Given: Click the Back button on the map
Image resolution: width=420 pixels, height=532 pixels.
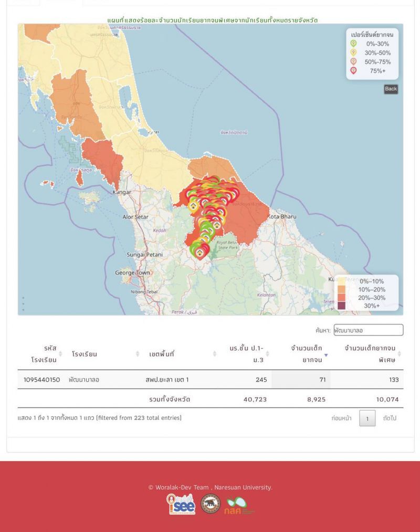Looking at the screenshot, I should click(x=391, y=89).
